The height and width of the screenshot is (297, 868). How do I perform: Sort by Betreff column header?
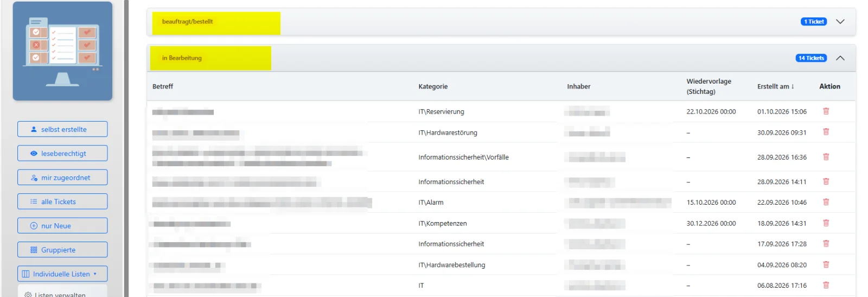click(x=163, y=86)
